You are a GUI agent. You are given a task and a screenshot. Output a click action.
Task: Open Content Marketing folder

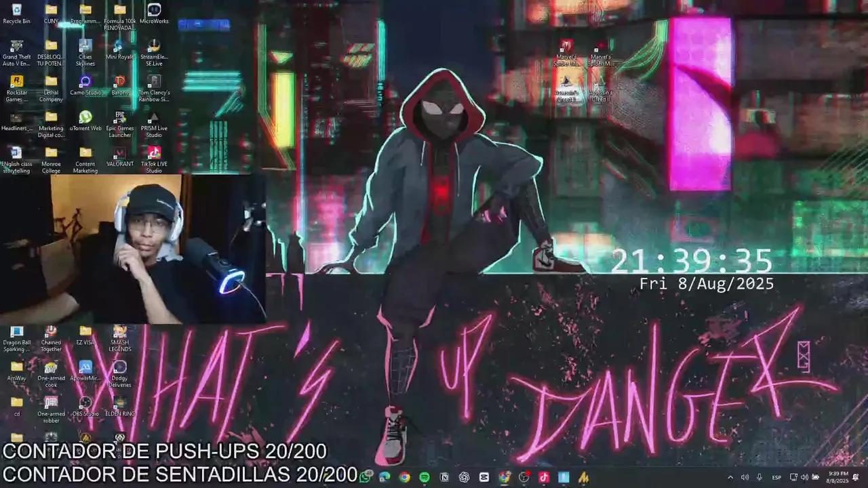click(x=85, y=160)
